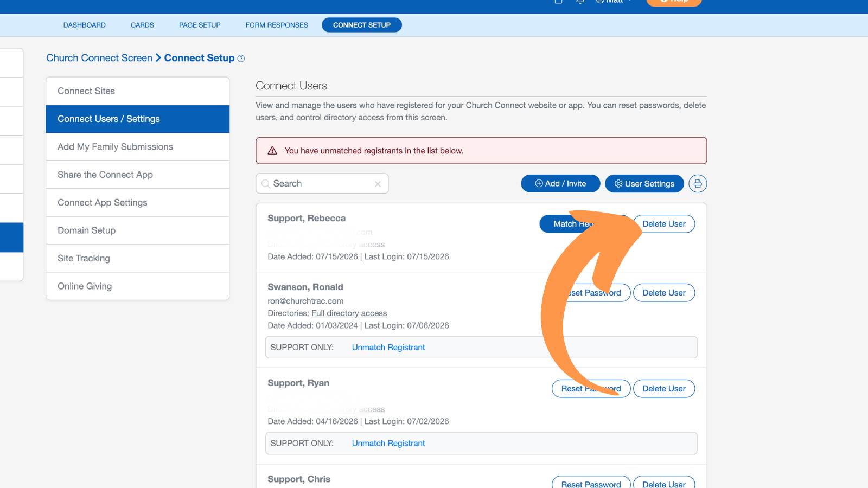868x488 pixels.
Task: Delete User for Rebecca Support
Action: (664, 224)
